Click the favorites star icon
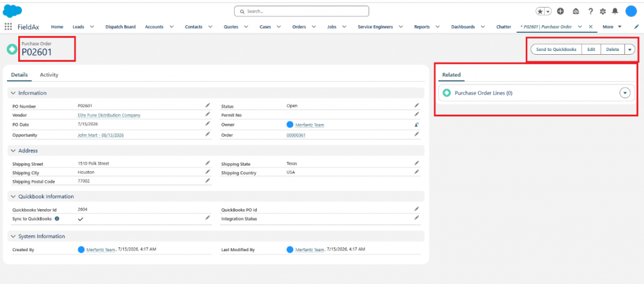The height and width of the screenshot is (284, 644). (540, 11)
